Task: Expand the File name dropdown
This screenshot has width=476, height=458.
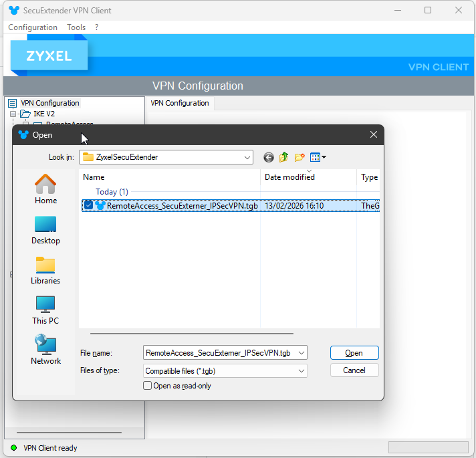Action: coord(301,353)
